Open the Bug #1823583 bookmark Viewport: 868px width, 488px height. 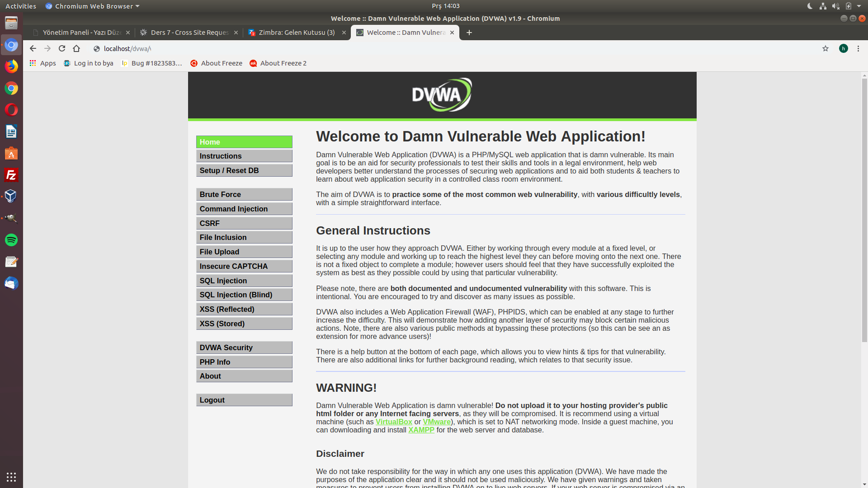[152, 63]
